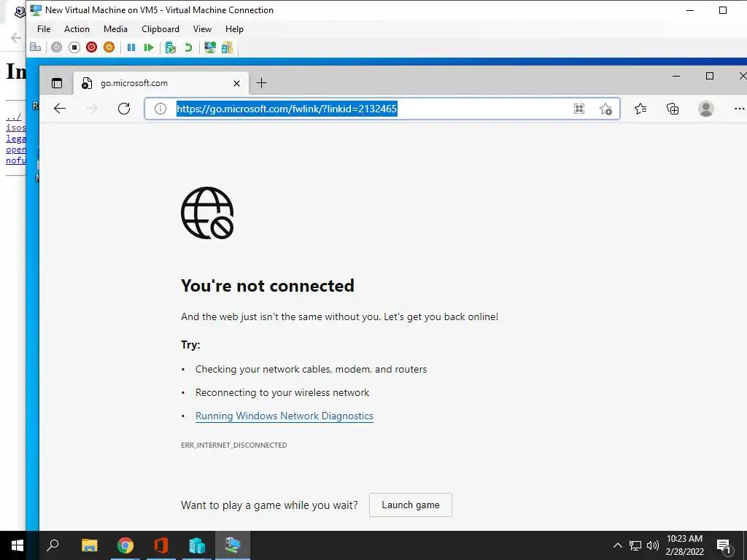Go back in the Edge browser
The image size is (747, 560).
(60, 109)
